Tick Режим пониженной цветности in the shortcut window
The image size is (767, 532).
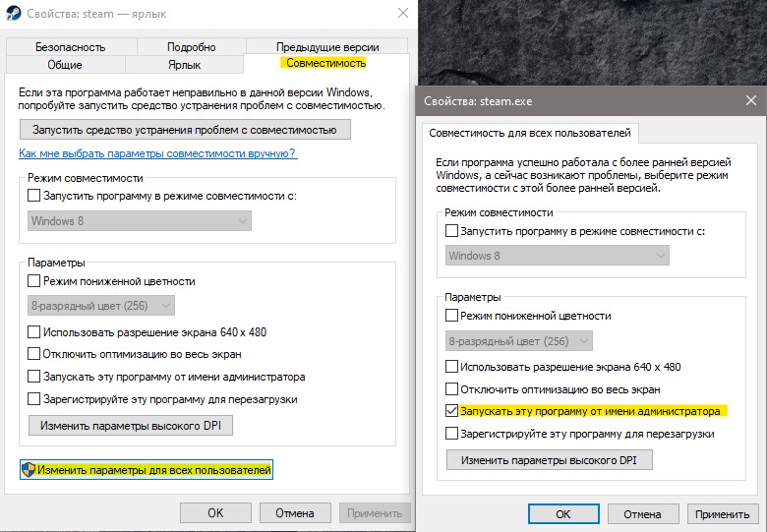pos(33,281)
